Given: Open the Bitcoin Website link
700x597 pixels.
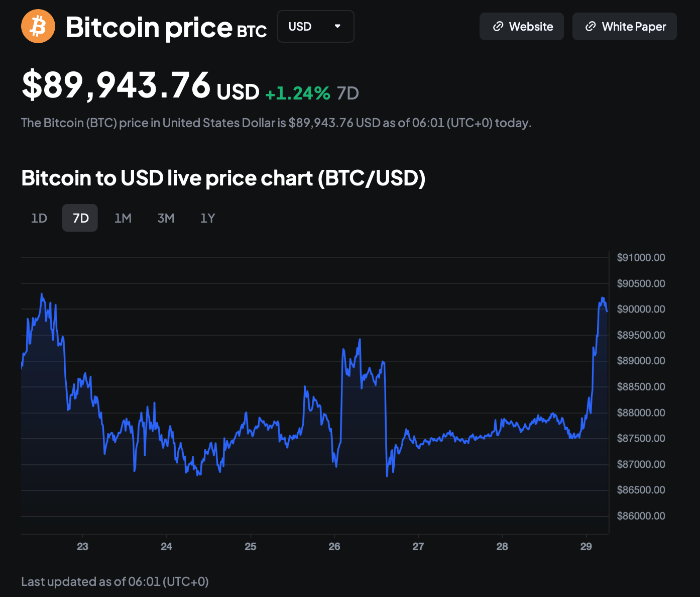Looking at the screenshot, I should [x=522, y=27].
